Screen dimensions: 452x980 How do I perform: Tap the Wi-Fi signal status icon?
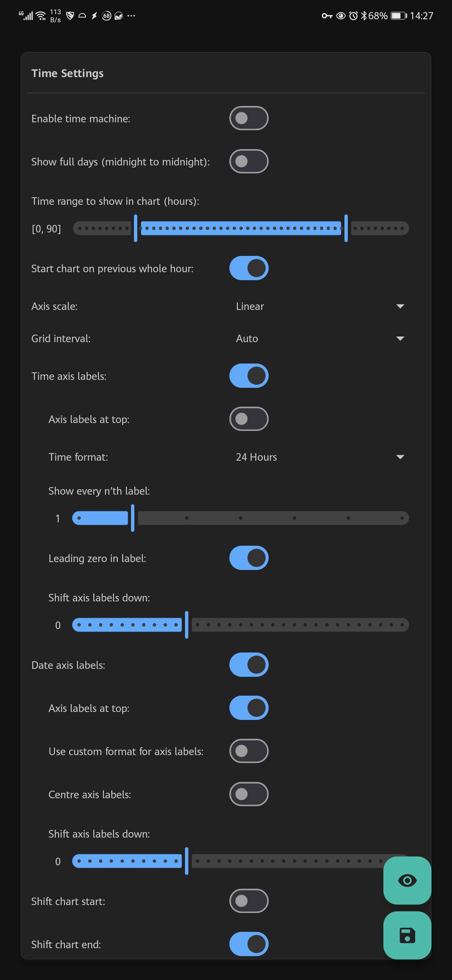tap(41, 16)
